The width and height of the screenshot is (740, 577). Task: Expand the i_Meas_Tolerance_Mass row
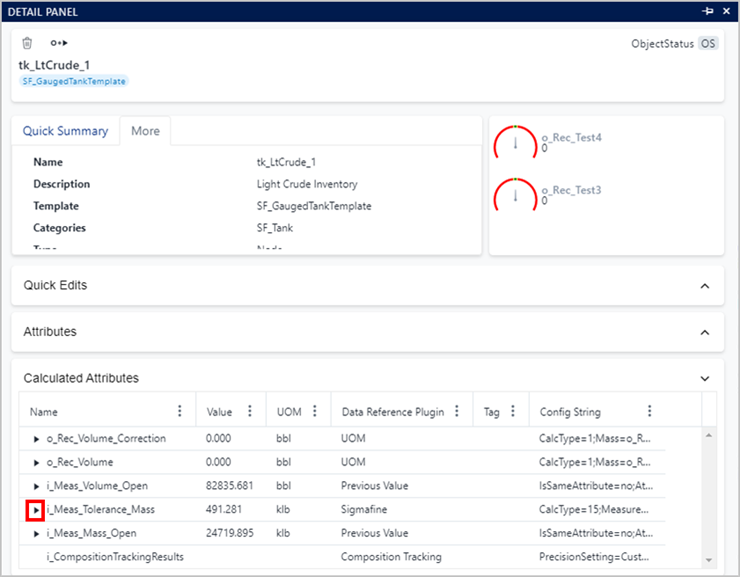(x=36, y=510)
